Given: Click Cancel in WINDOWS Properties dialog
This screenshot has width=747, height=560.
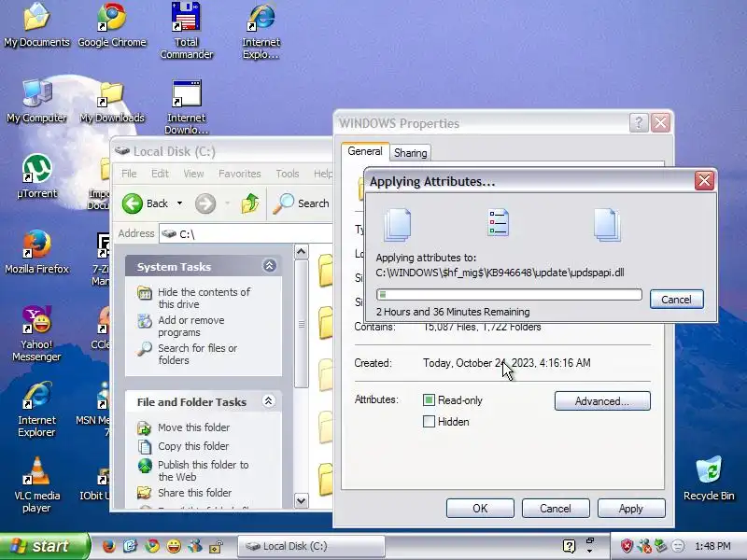Looking at the screenshot, I should 556,509.
